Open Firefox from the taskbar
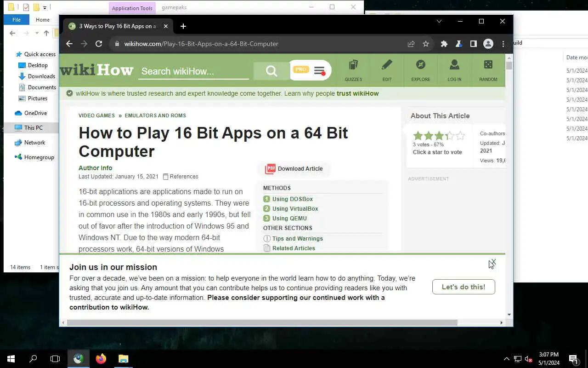The height and width of the screenshot is (368, 588). click(x=101, y=359)
